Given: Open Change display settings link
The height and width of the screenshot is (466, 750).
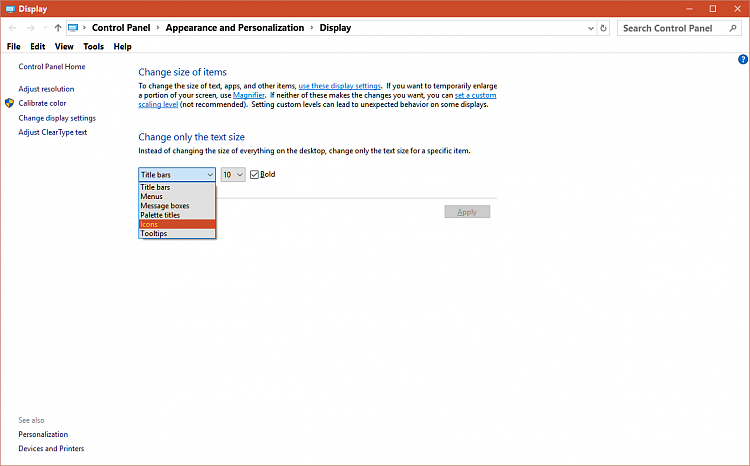Looking at the screenshot, I should point(57,118).
